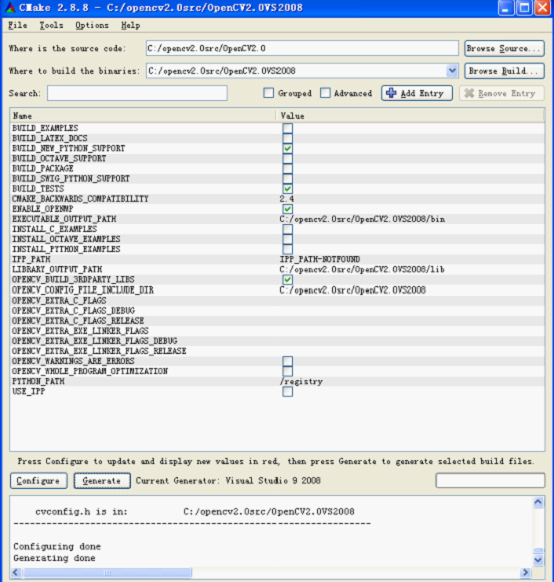Image resolution: width=554 pixels, height=582 pixels.
Task: Click the Name column header
Action: pos(143,116)
